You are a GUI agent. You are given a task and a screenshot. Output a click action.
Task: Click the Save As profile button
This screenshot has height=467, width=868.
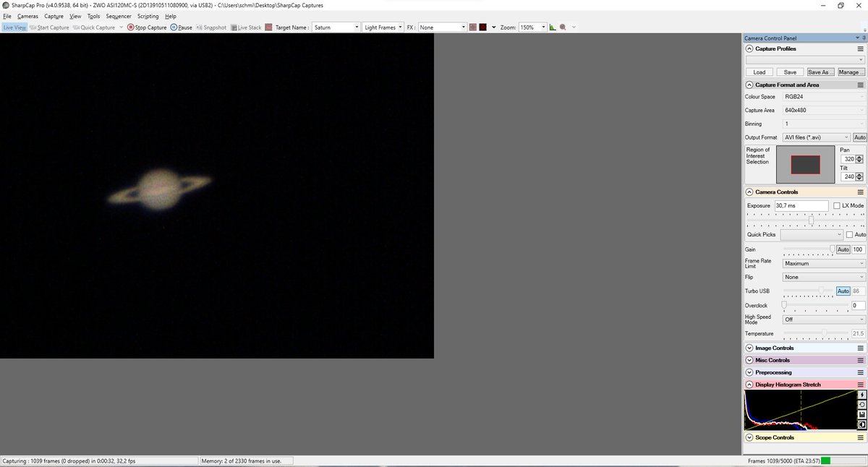[820, 72]
